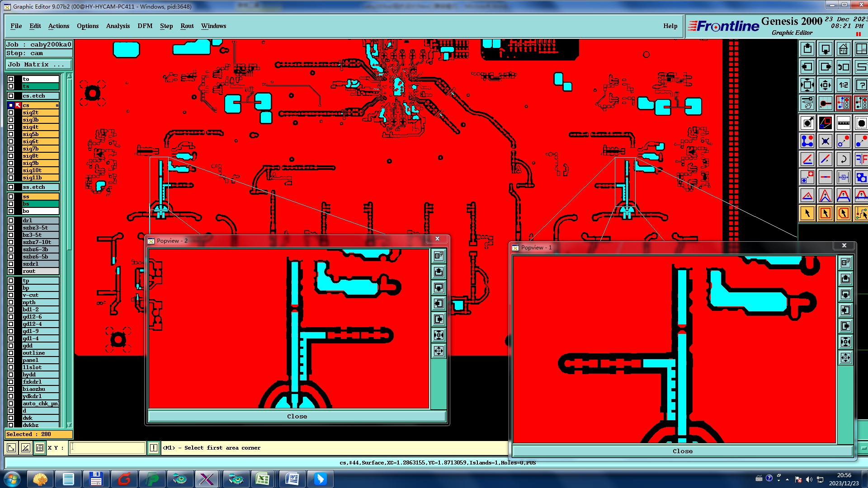Click the Job Matrix button
Screen dimensions: 868x488
[x=38, y=65]
